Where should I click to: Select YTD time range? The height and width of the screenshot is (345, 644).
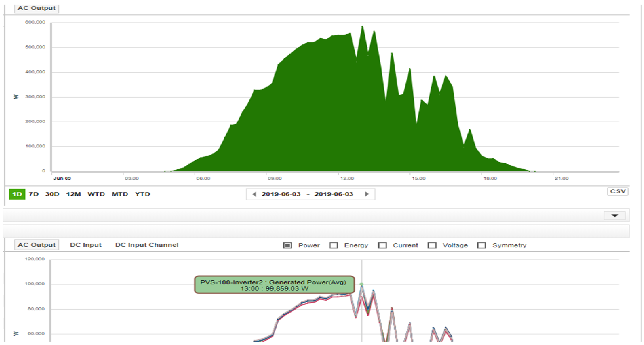click(x=142, y=194)
